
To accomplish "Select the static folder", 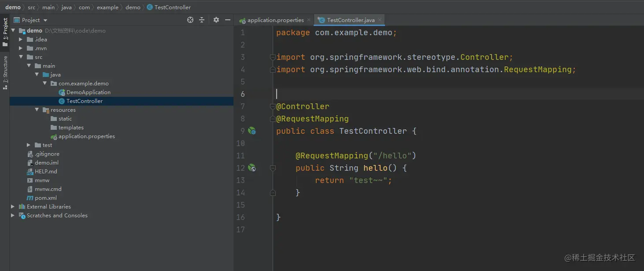I will tap(65, 119).
